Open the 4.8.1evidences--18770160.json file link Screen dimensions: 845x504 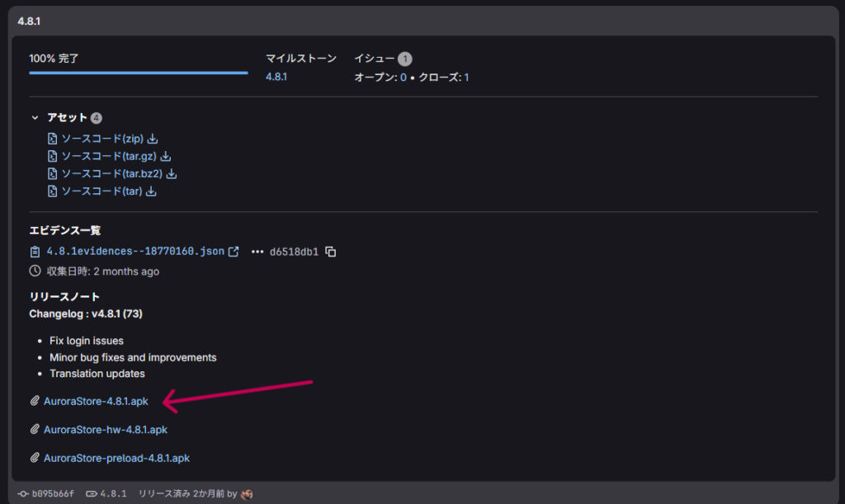click(135, 252)
